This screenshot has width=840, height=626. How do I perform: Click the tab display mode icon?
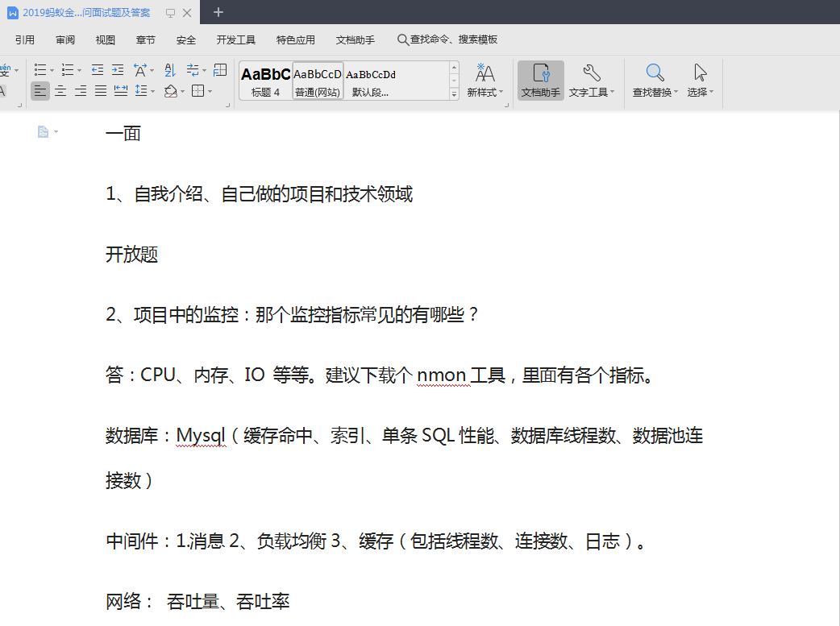point(170,13)
